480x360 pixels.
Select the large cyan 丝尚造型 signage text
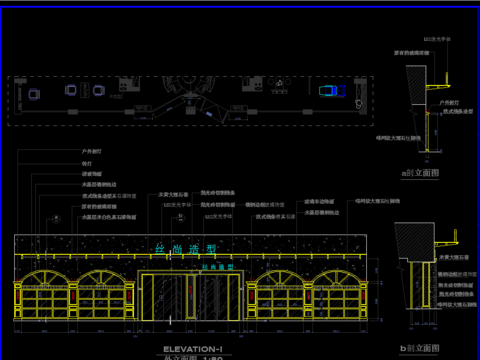click(x=185, y=249)
